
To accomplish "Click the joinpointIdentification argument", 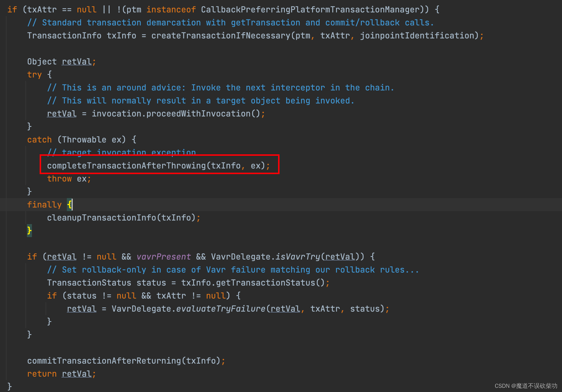I will click(x=417, y=36).
